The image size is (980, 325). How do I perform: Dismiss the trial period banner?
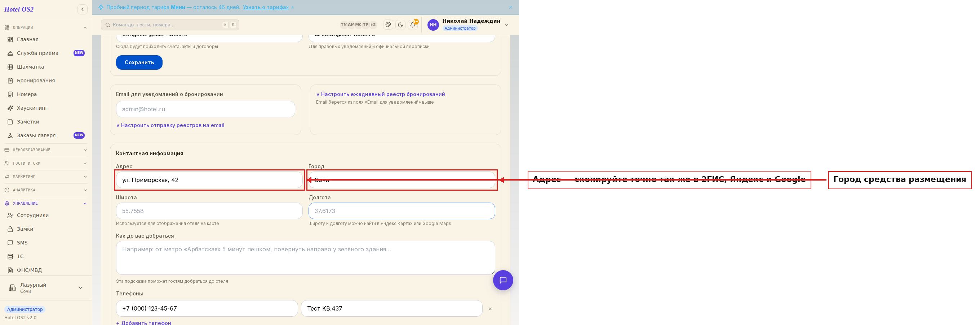(510, 7)
